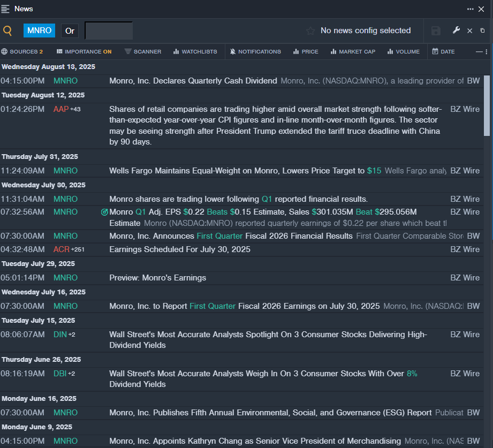Click the news list scrollbar thumb

click(x=487, y=105)
